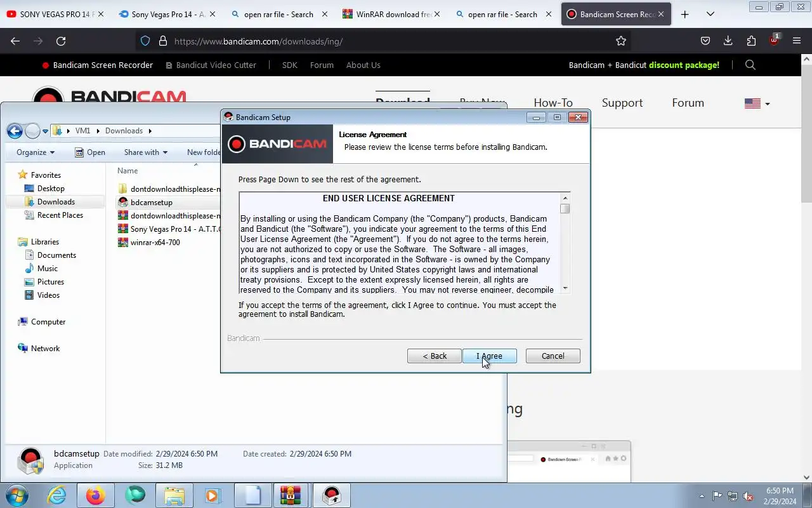Switch to Sony Vegas Pro 14 YouTube tab

(56, 14)
